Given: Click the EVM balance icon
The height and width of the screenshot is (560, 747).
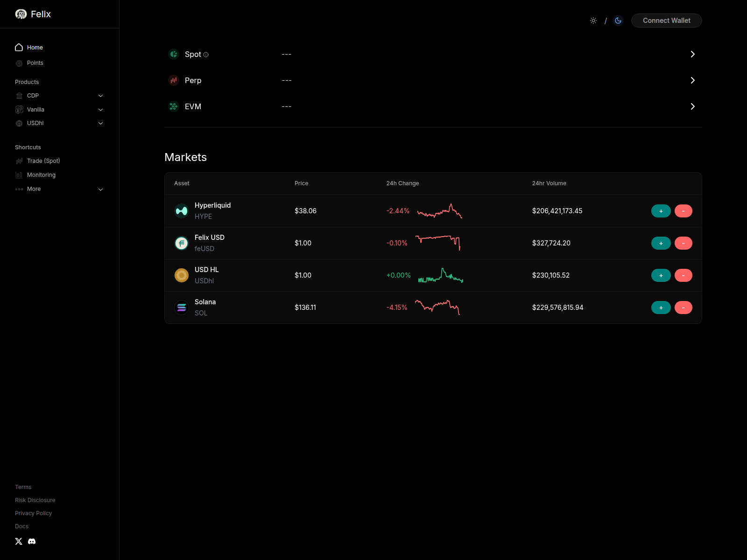Looking at the screenshot, I should (174, 106).
